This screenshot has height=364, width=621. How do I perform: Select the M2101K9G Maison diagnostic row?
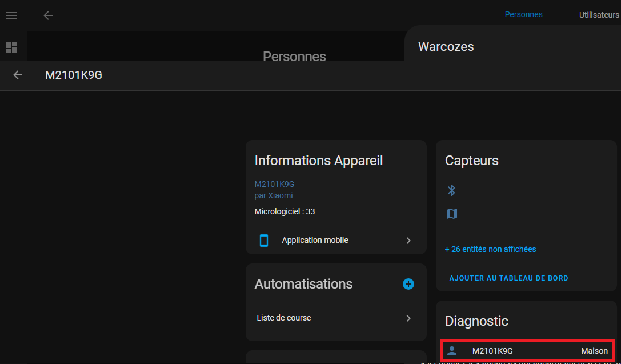pyautogui.click(x=527, y=351)
